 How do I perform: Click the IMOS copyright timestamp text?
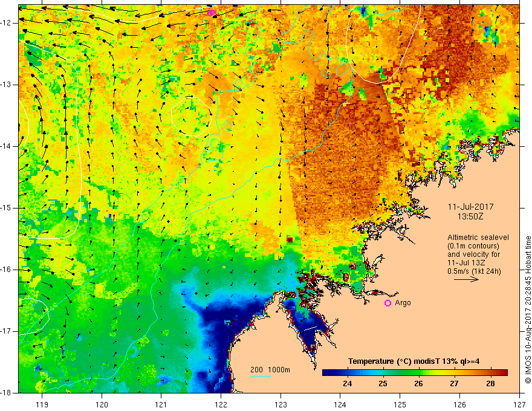point(528,310)
